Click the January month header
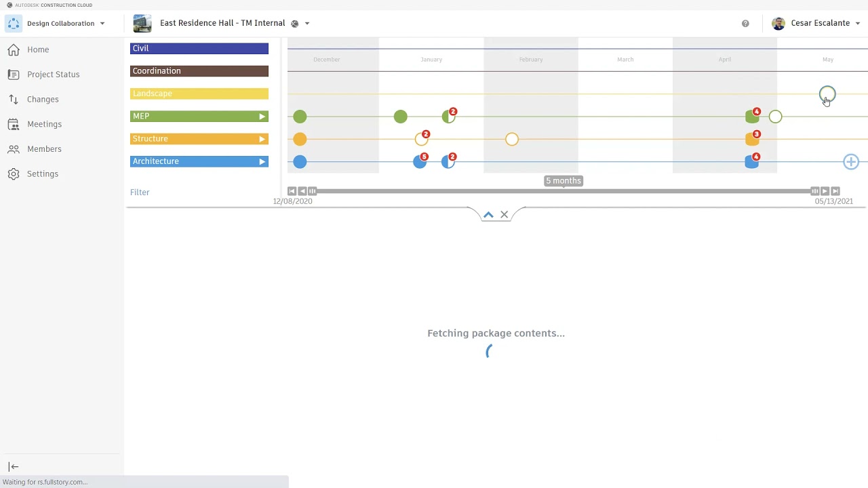 pyautogui.click(x=431, y=60)
